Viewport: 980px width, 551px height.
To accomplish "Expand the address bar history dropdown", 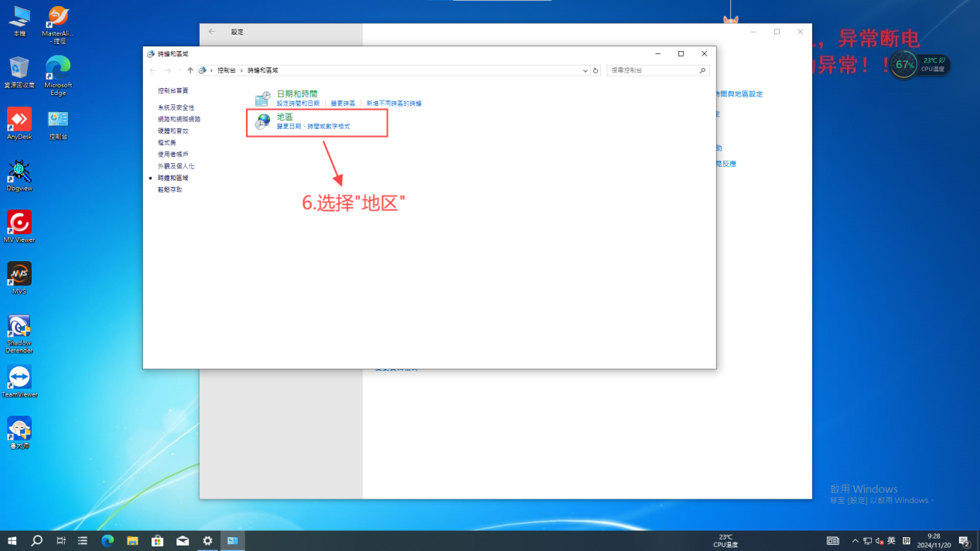I will coord(585,70).
